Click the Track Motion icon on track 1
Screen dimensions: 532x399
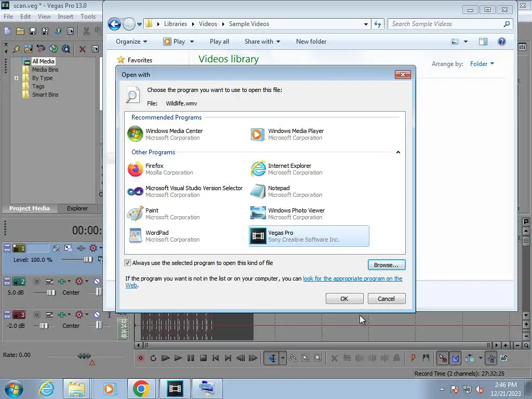68,248
